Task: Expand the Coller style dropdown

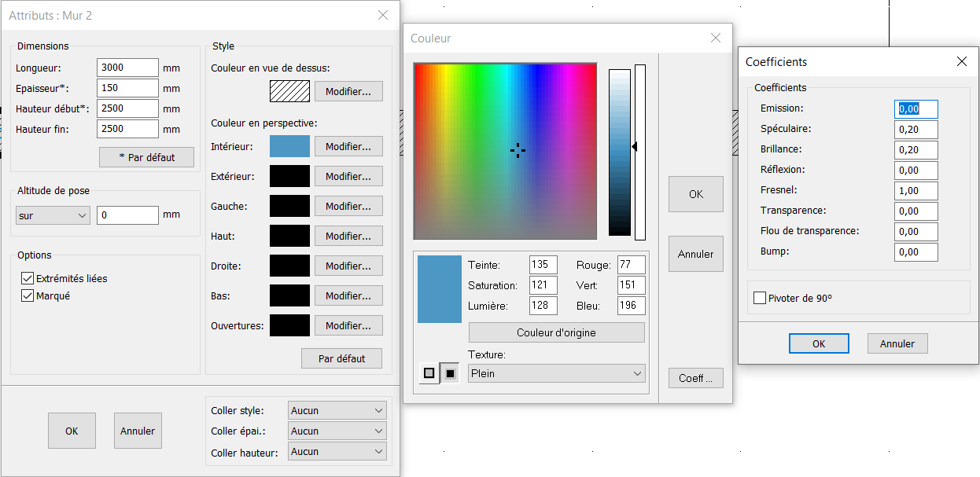Action: click(337, 410)
